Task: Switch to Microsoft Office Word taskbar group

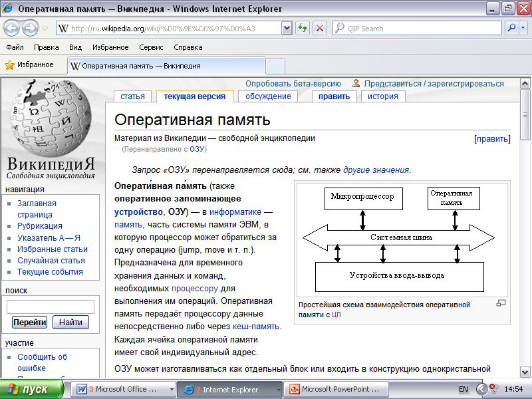Action: [124, 389]
